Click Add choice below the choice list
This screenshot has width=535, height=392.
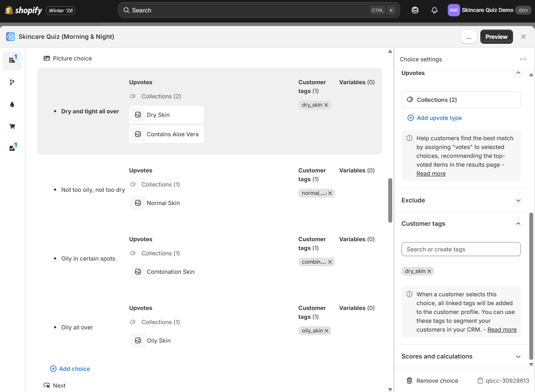click(x=70, y=369)
